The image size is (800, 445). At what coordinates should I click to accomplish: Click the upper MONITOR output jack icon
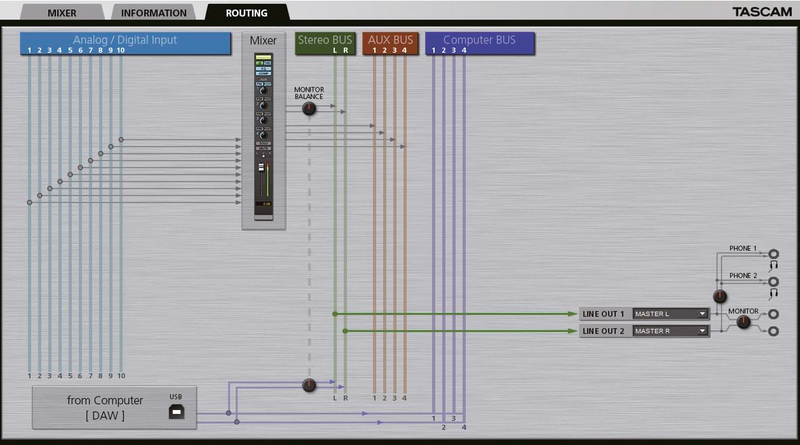773,314
